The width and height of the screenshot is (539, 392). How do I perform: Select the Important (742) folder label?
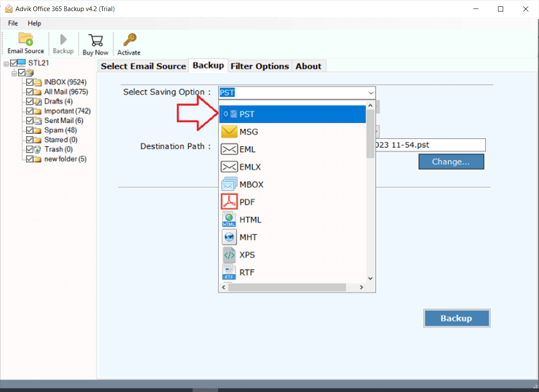pyautogui.click(x=67, y=111)
